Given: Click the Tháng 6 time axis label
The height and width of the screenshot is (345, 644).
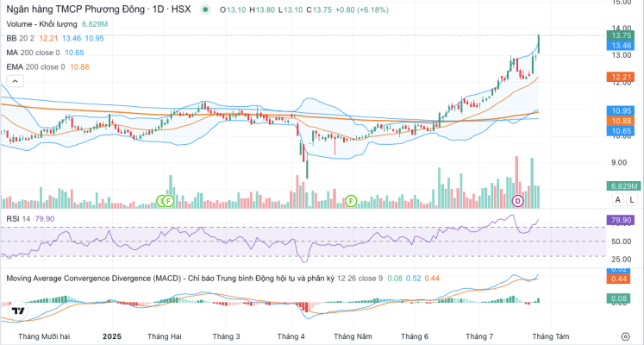Looking at the screenshot, I should click(415, 336).
